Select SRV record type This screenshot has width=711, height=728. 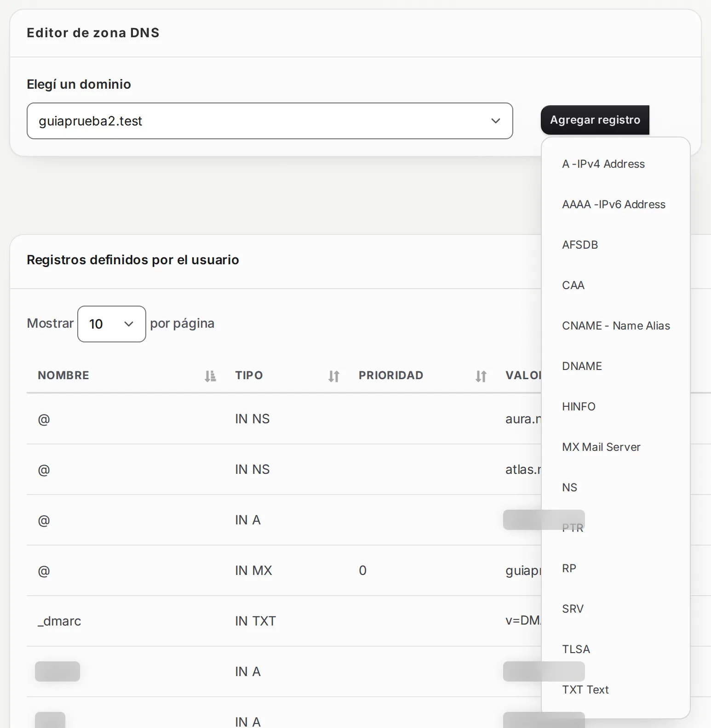(573, 609)
